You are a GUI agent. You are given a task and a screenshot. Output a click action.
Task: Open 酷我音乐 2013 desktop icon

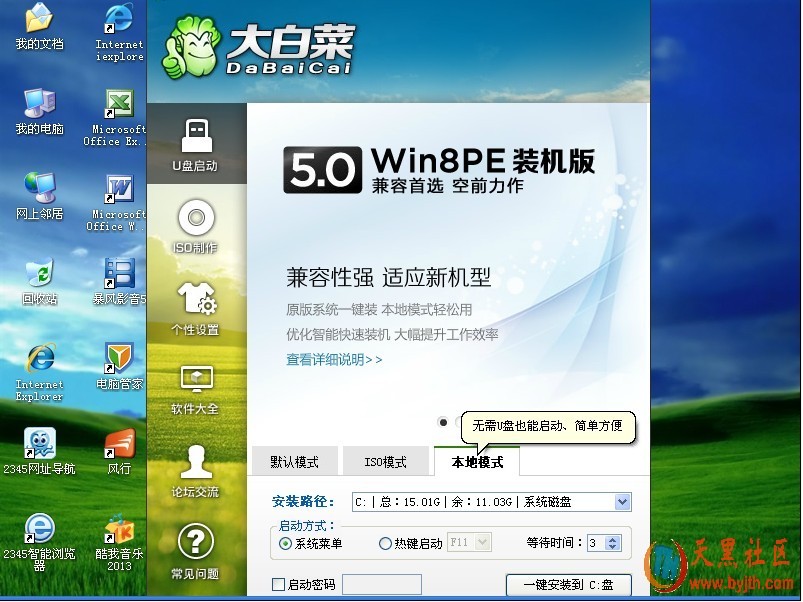[120, 538]
